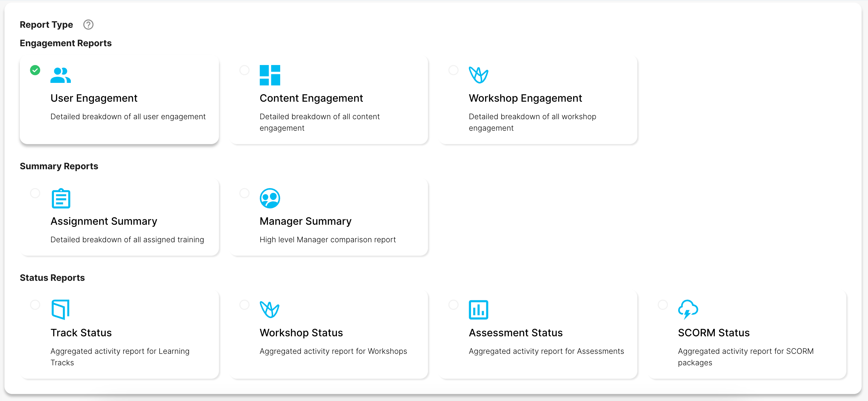Select the Assignment Summary radio button
This screenshot has height=401, width=868.
coord(35,193)
